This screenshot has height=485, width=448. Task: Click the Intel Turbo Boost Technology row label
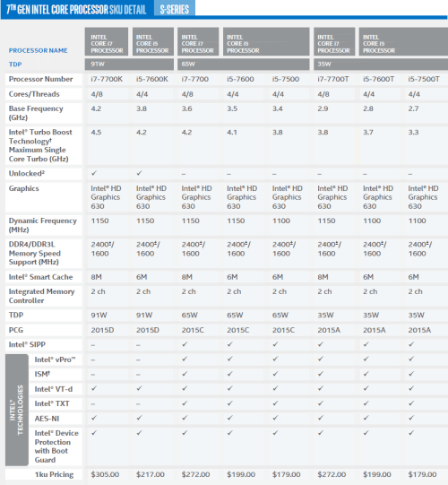pos(40,145)
